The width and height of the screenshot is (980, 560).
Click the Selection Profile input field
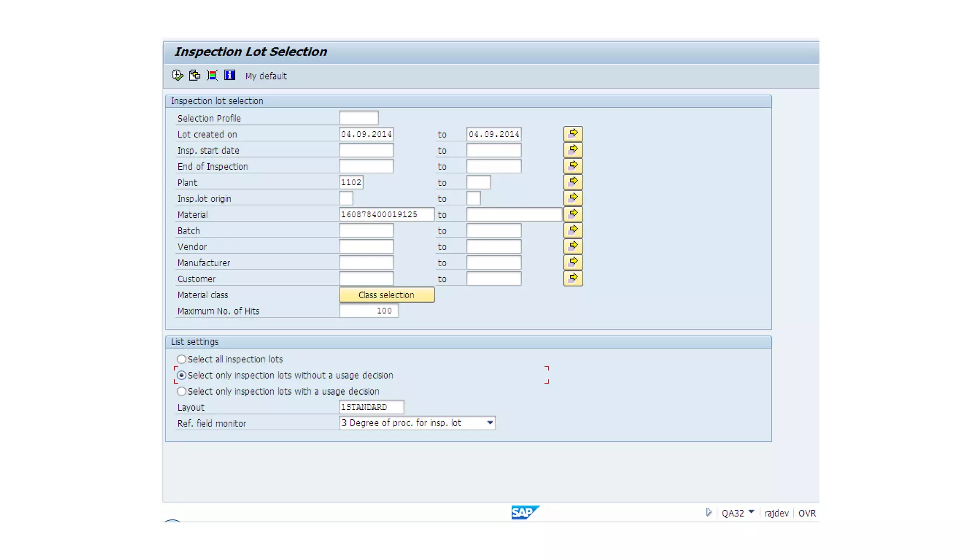(x=358, y=118)
